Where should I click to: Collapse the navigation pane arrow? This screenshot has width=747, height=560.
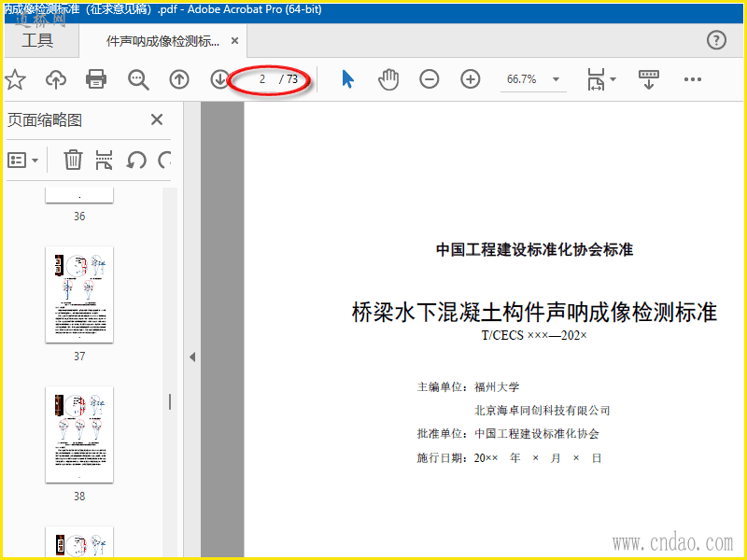pos(192,357)
